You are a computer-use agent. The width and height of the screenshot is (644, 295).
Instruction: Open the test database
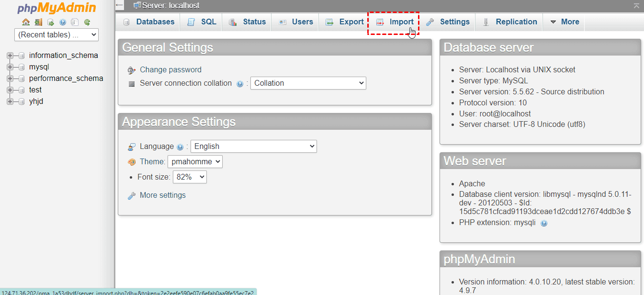tap(35, 90)
